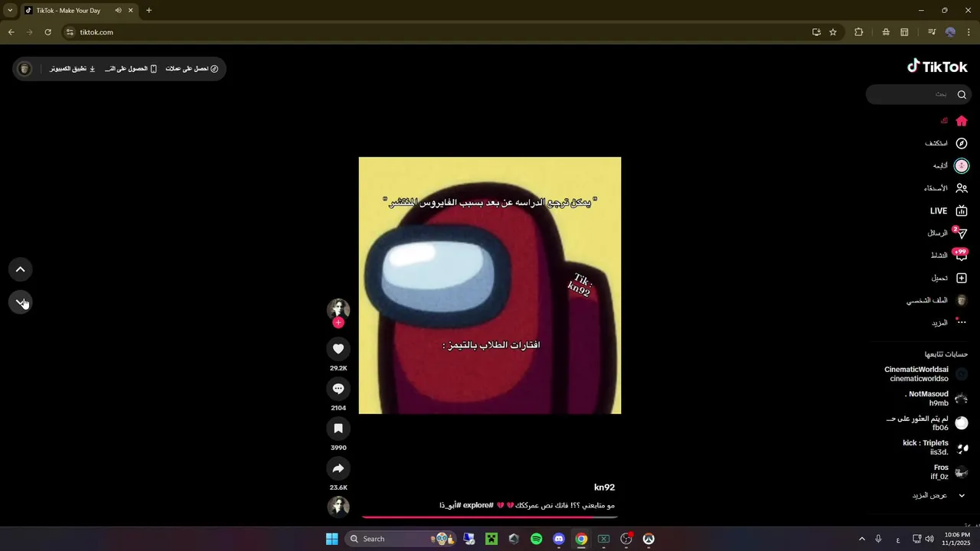Open the NotMasoud h9mb account
This screenshot has width=980, height=551.
point(936,399)
